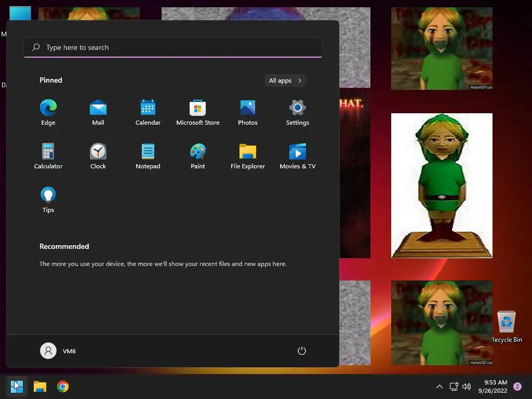Launch Google Chrome from the taskbar
The width and height of the screenshot is (532, 399).
63,387
